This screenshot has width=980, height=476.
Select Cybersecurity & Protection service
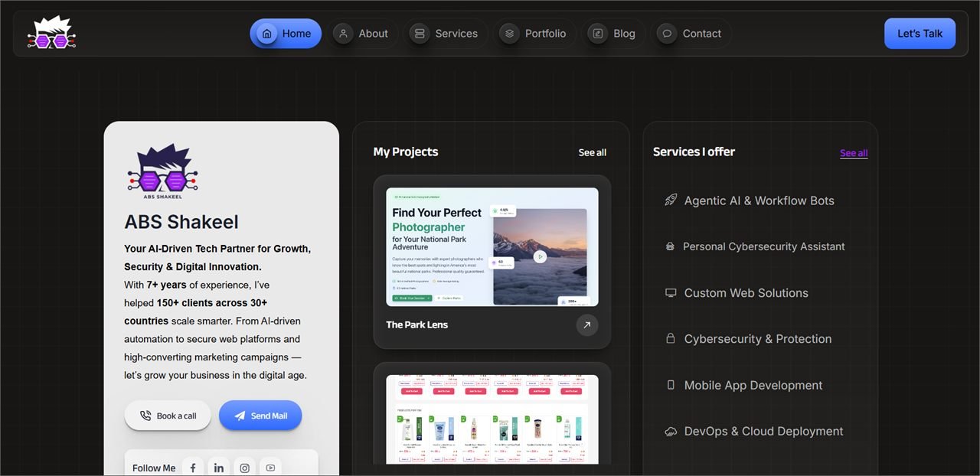(759, 339)
